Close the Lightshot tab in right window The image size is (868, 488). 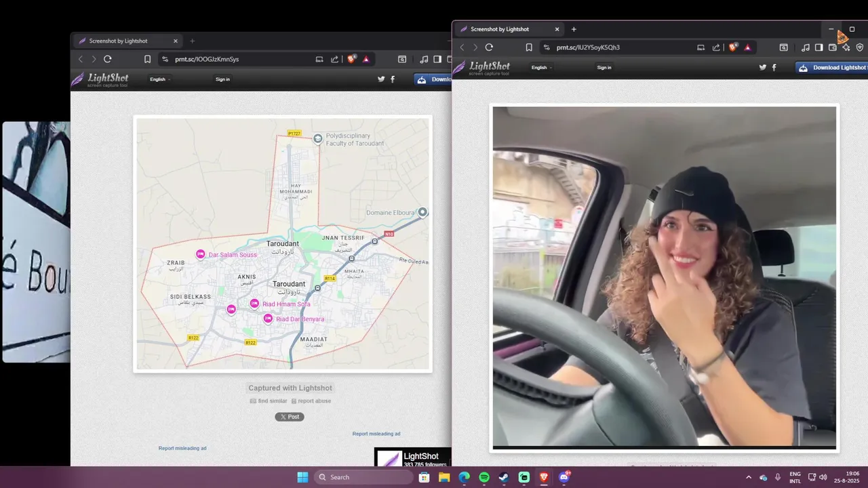coord(557,29)
